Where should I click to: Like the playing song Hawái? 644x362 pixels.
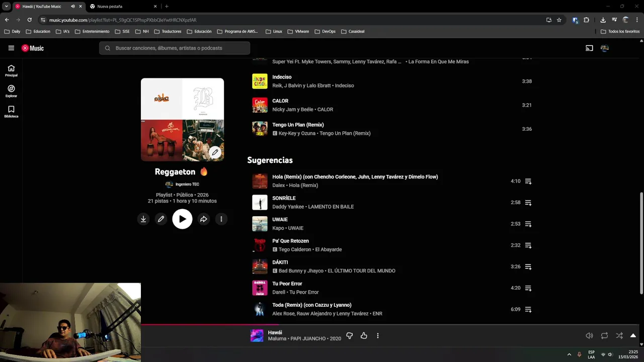[364, 335]
